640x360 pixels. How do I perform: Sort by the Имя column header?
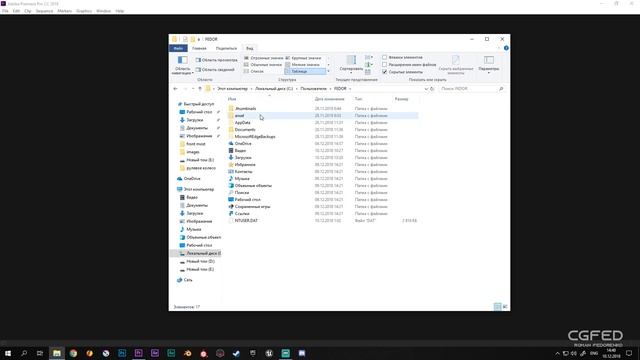[232, 99]
